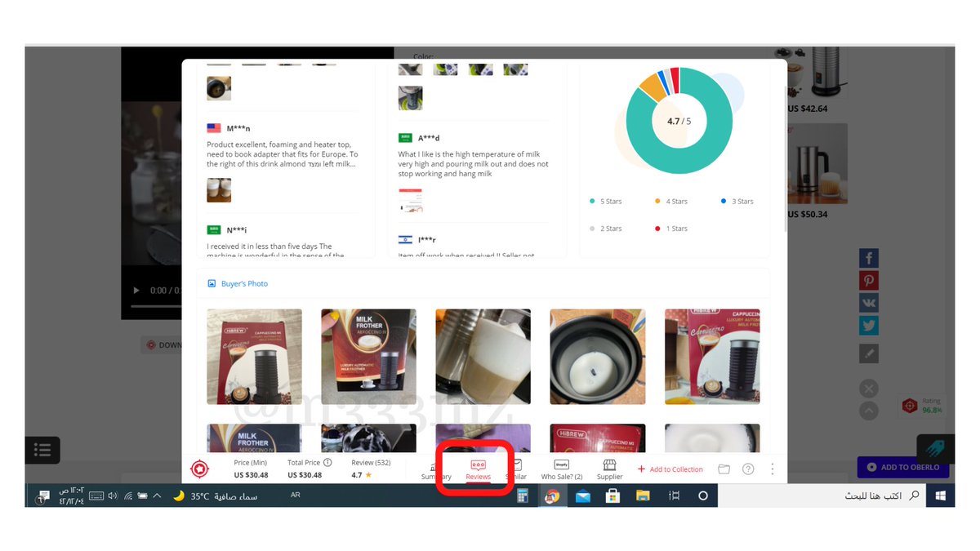Image resolution: width=980 pixels, height=551 pixels.
Task: Click the partially hidden download button under the video
Action: click(x=161, y=345)
